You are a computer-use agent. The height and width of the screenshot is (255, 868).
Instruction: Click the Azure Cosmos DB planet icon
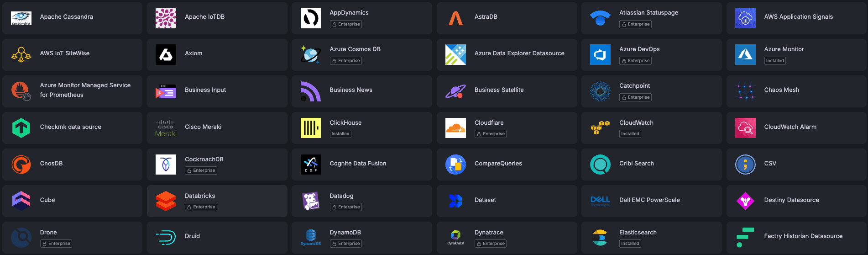click(x=311, y=55)
